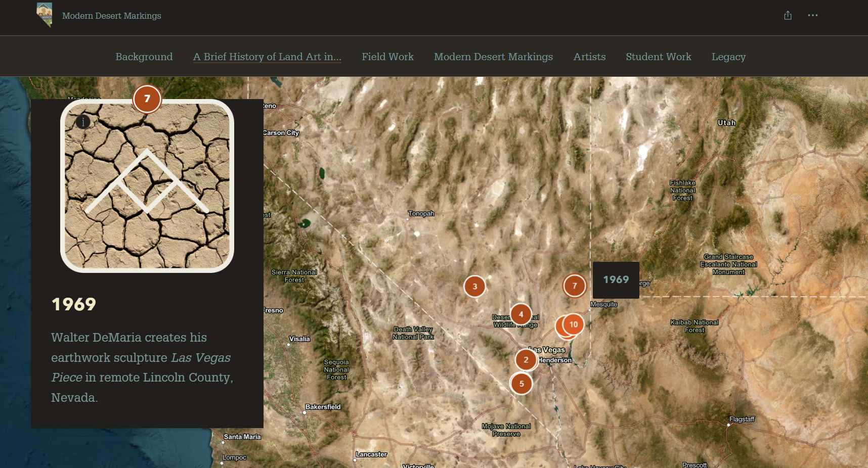Navigate to the Artists section

tap(589, 57)
